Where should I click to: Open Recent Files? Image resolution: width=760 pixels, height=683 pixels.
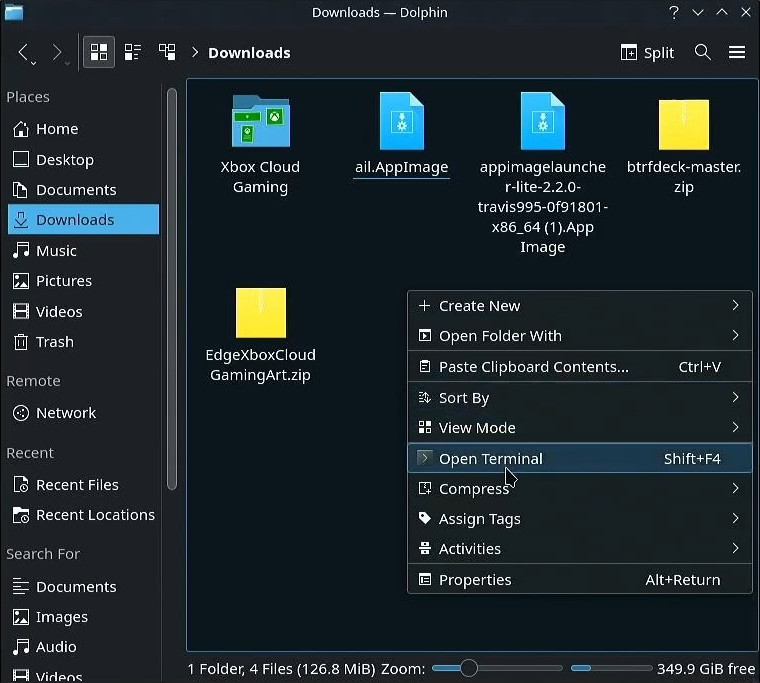83,484
